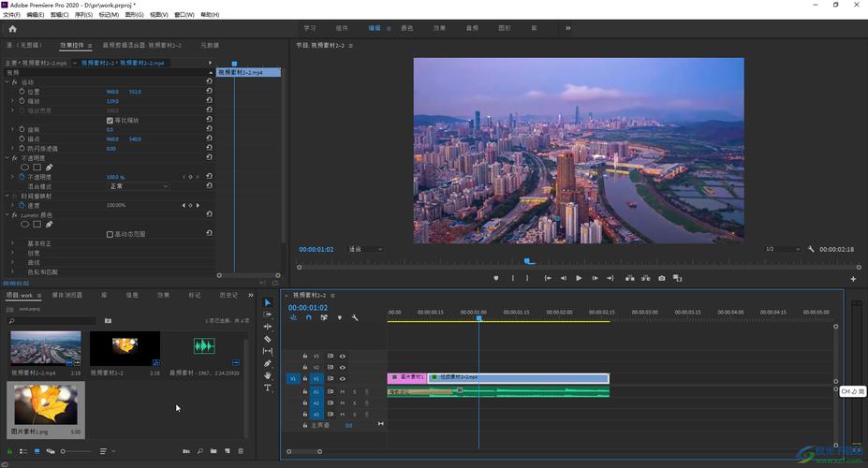Enable the 高动态范围 checkbox
The width and height of the screenshot is (868, 468).
[110, 234]
